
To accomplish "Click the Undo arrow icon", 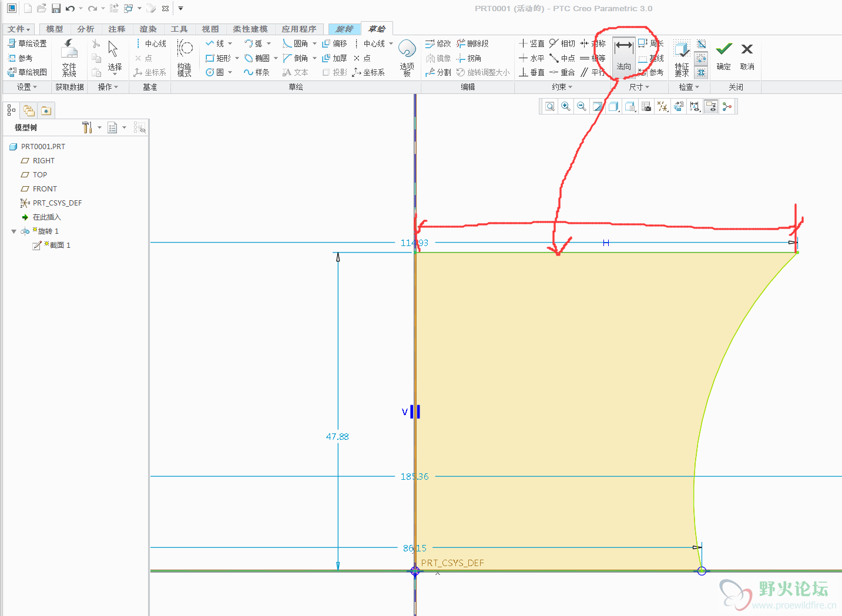I will pyautogui.click(x=71, y=8).
